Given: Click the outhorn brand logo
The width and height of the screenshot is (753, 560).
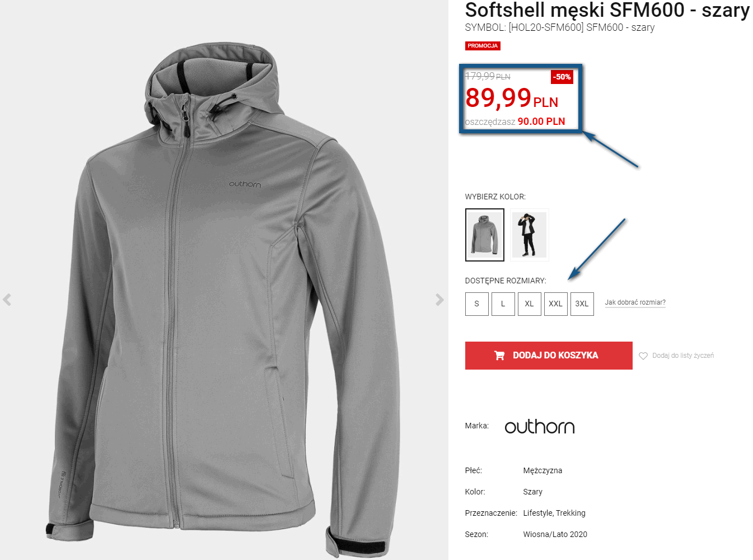Looking at the screenshot, I should (540, 427).
